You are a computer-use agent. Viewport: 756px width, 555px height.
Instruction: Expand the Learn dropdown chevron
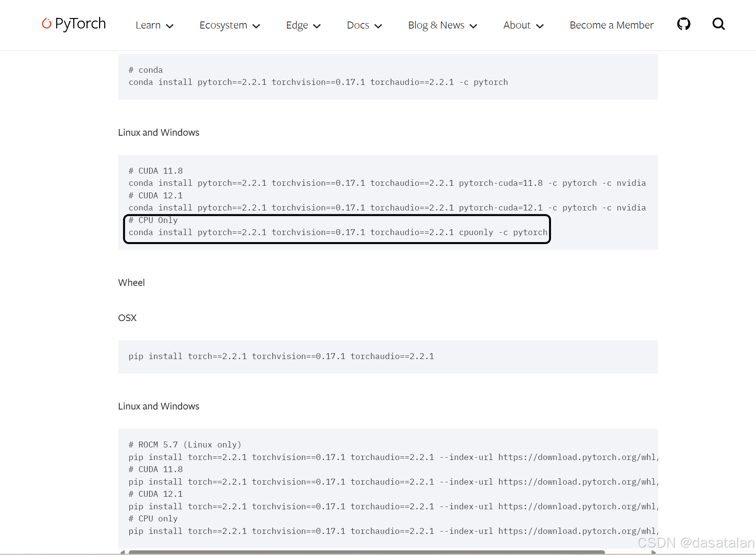pos(169,26)
